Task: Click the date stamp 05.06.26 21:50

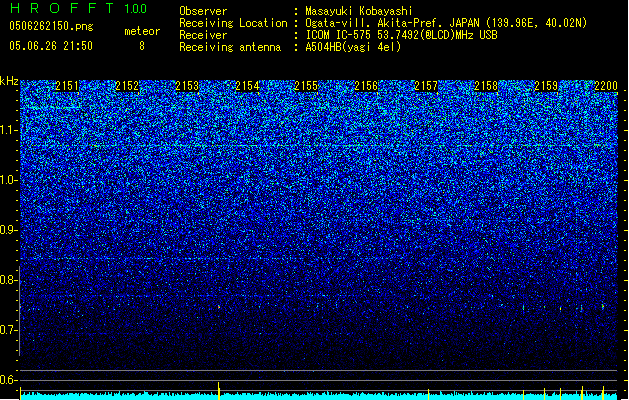Action: (x=51, y=46)
